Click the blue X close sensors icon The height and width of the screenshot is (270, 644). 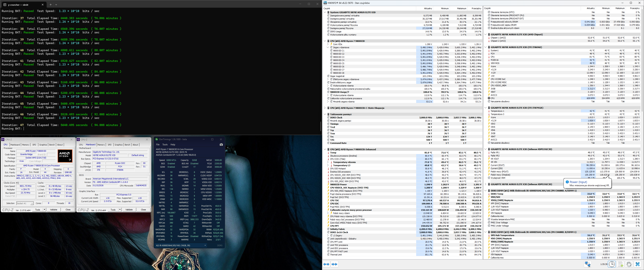point(637,264)
